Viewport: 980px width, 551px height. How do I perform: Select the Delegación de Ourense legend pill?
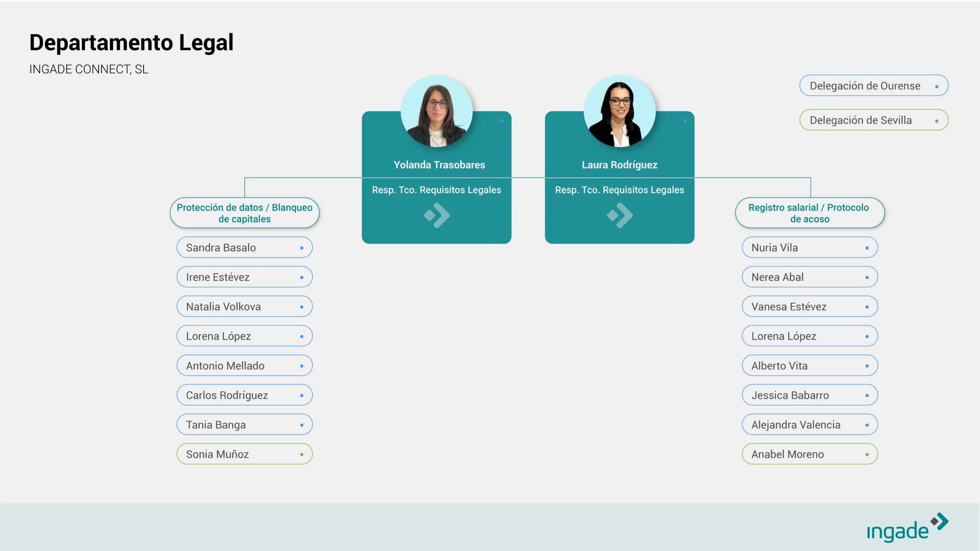tap(874, 86)
